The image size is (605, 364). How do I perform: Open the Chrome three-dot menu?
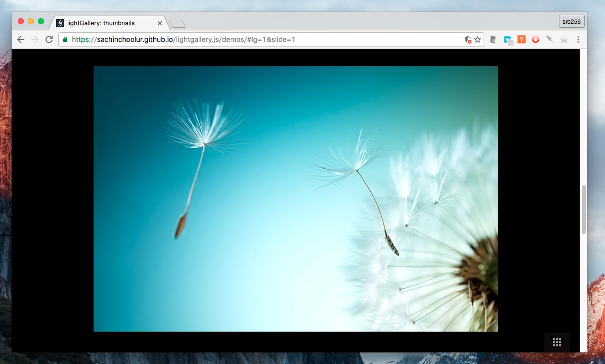[578, 39]
